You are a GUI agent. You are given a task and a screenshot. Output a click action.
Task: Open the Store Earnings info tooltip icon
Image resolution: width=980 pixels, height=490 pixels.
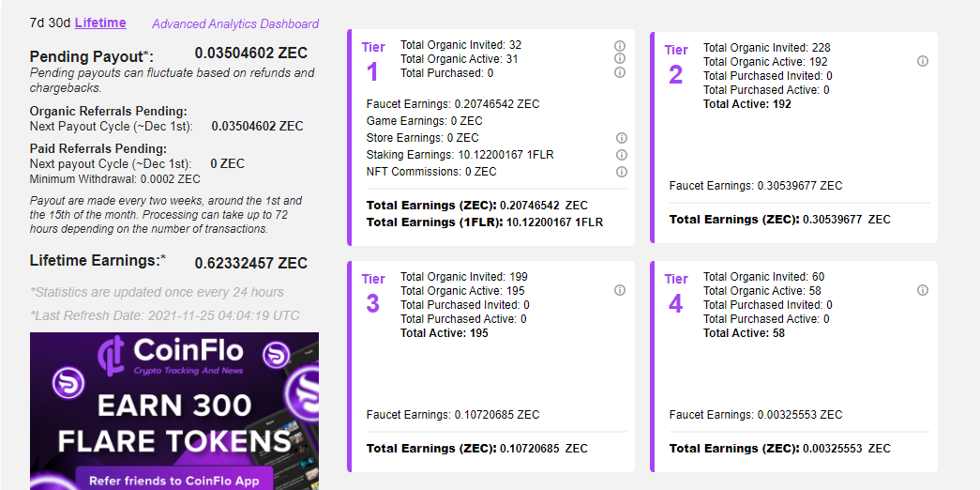621,138
